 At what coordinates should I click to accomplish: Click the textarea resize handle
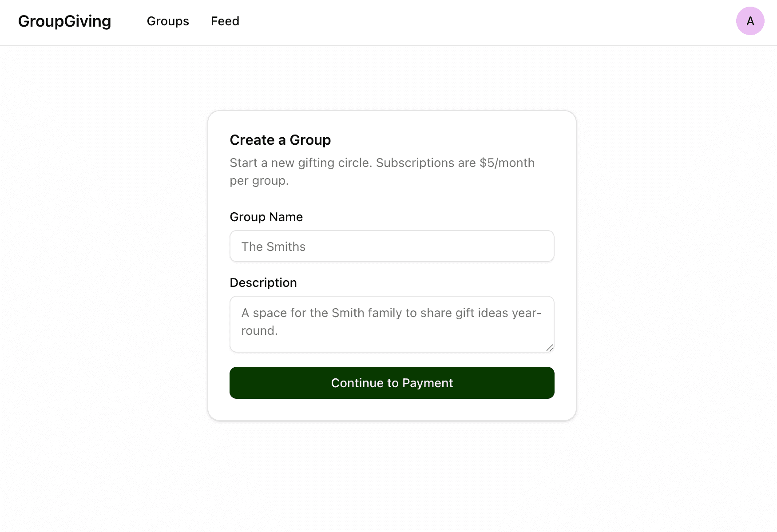(x=550, y=348)
